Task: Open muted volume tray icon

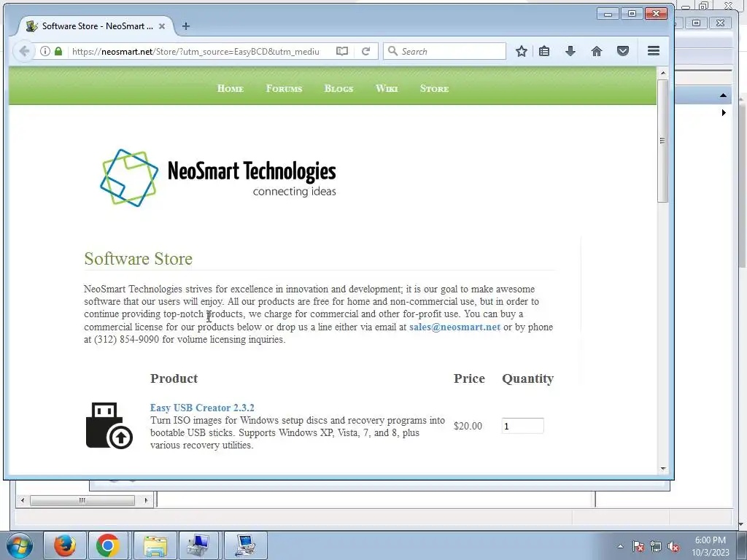Action: pos(673,546)
